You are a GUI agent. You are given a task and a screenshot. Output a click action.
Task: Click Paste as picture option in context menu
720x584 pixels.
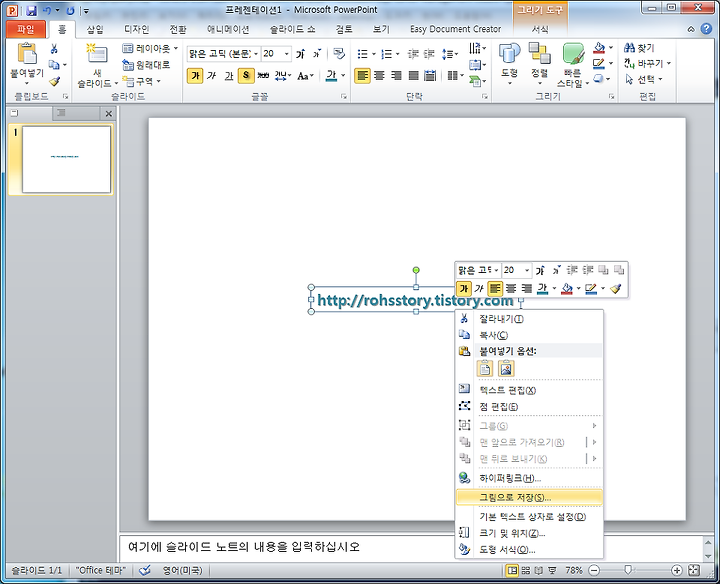click(x=506, y=368)
